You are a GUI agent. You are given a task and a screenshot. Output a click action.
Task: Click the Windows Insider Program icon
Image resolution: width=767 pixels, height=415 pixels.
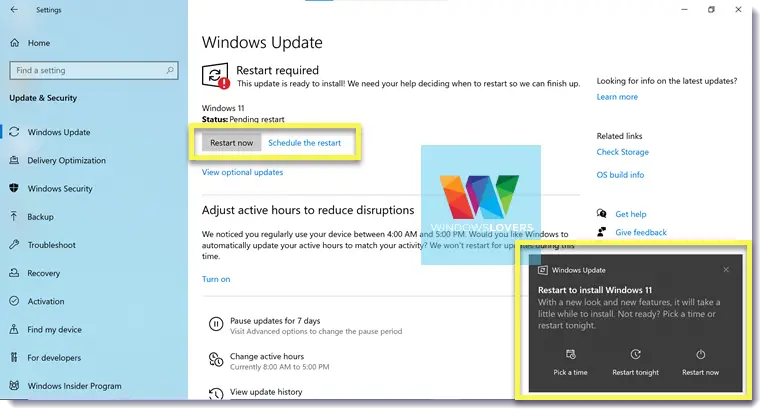[14, 385]
